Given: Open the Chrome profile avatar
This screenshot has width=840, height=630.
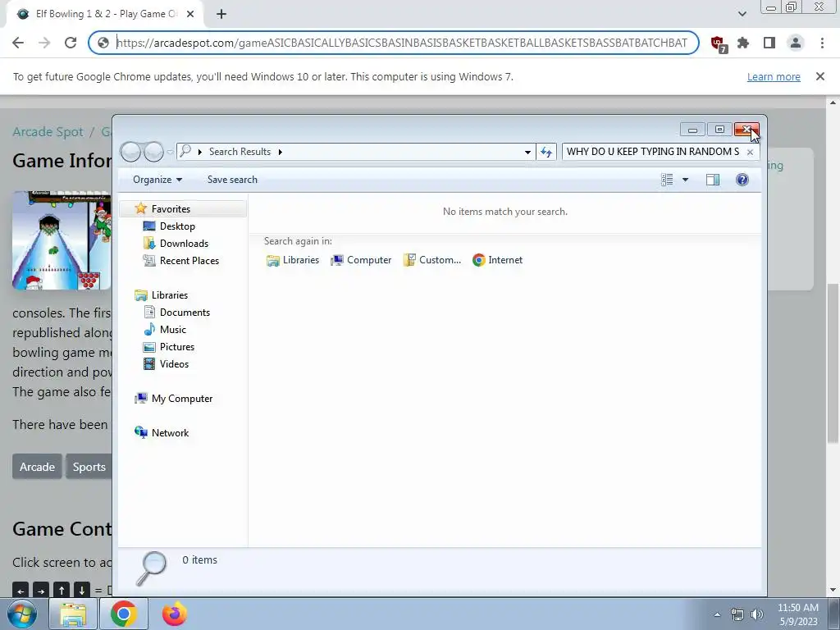Looking at the screenshot, I should point(796,43).
